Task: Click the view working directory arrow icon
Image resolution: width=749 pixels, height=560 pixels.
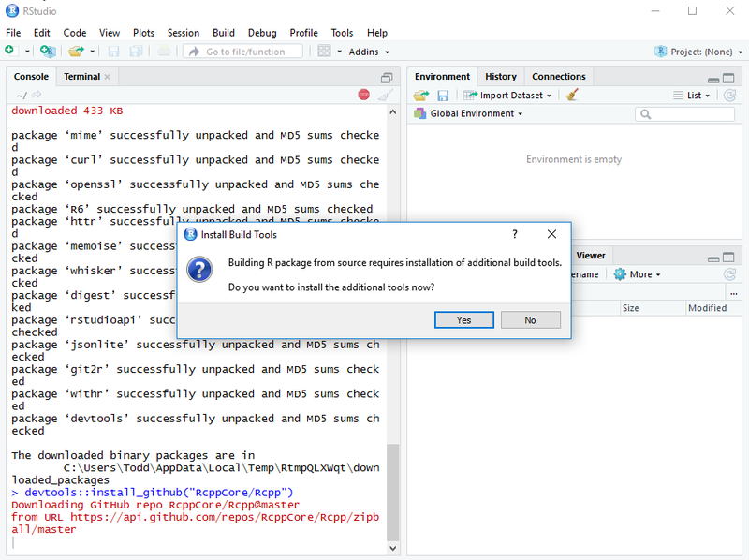Action: click(37, 95)
